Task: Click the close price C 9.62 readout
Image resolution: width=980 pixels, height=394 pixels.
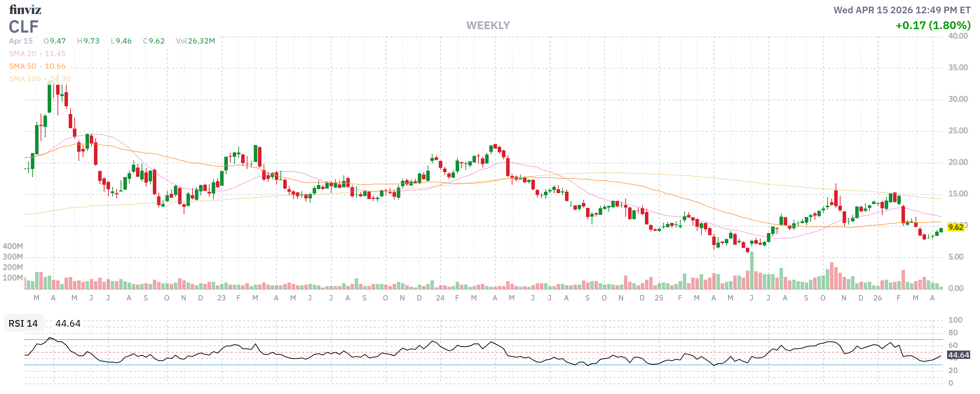Action: click(154, 41)
